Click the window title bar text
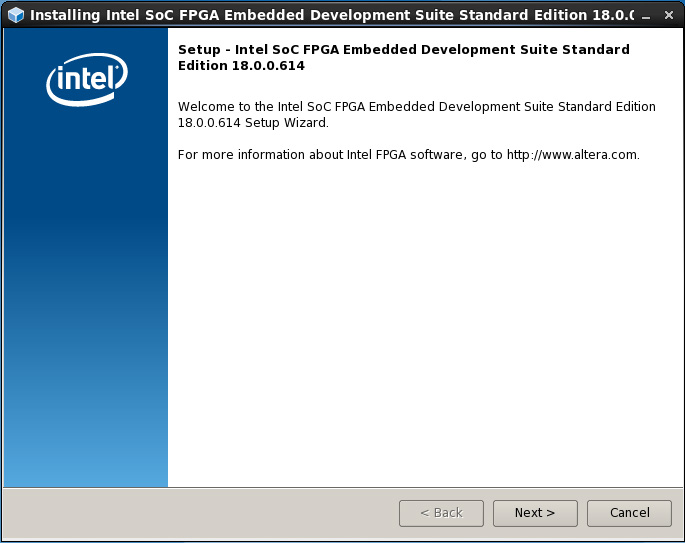 coord(332,15)
